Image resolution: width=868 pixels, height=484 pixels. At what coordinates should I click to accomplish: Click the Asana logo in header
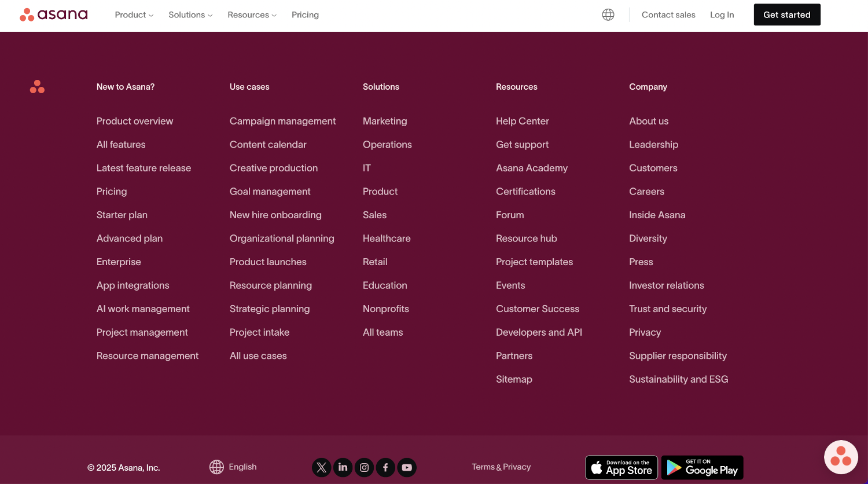54,14
